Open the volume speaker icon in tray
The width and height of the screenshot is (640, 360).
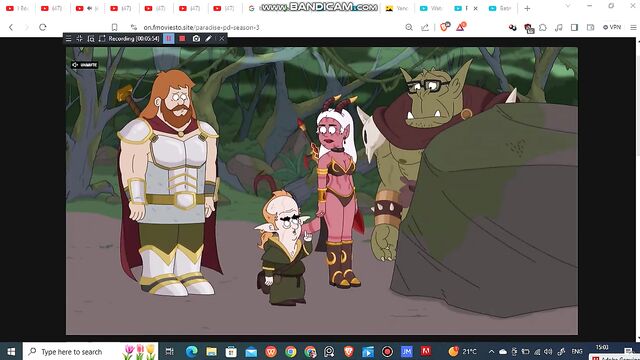pyautogui.click(x=548, y=351)
